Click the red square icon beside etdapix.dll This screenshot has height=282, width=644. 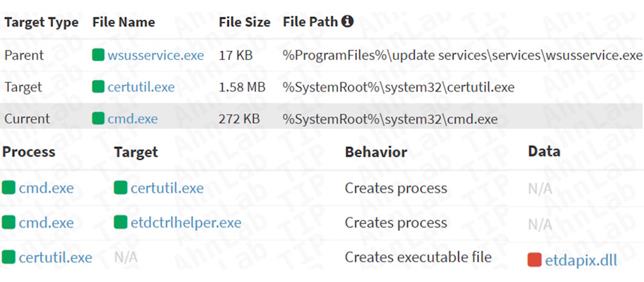tap(535, 260)
